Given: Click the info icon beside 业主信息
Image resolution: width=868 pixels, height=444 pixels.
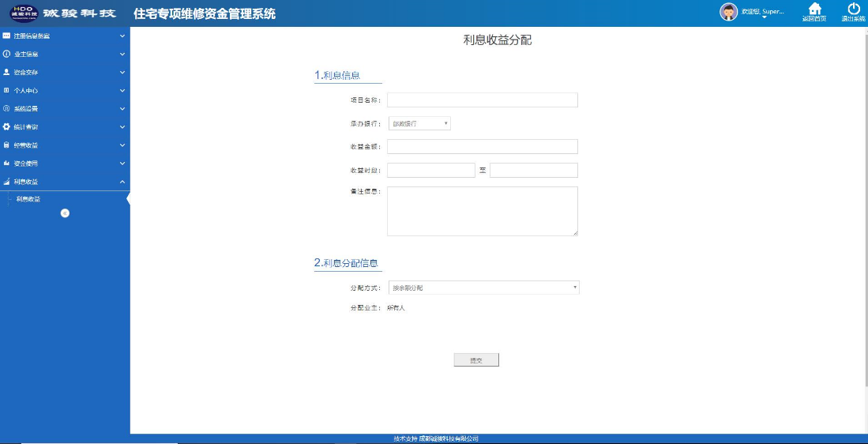Looking at the screenshot, I should click(x=6, y=54).
